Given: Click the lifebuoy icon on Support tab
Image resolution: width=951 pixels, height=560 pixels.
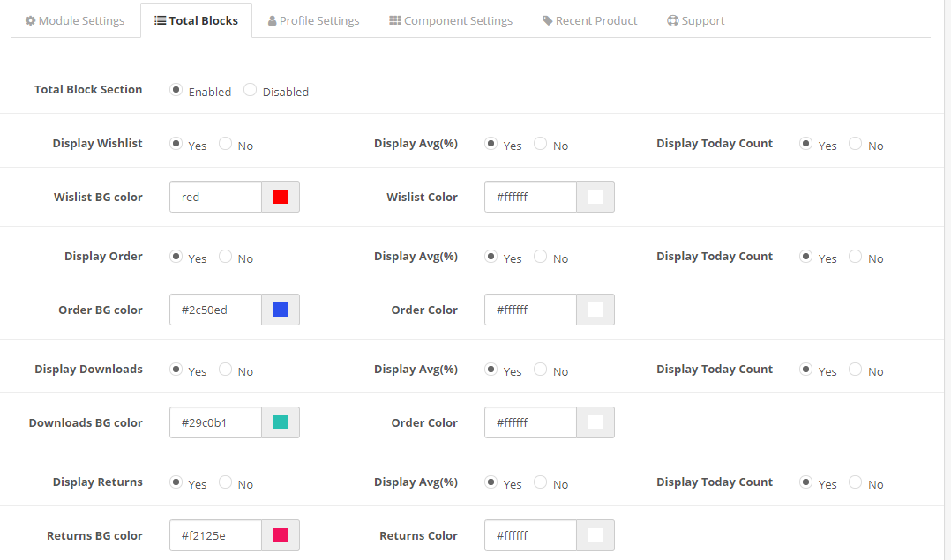Looking at the screenshot, I should (673, 20).
